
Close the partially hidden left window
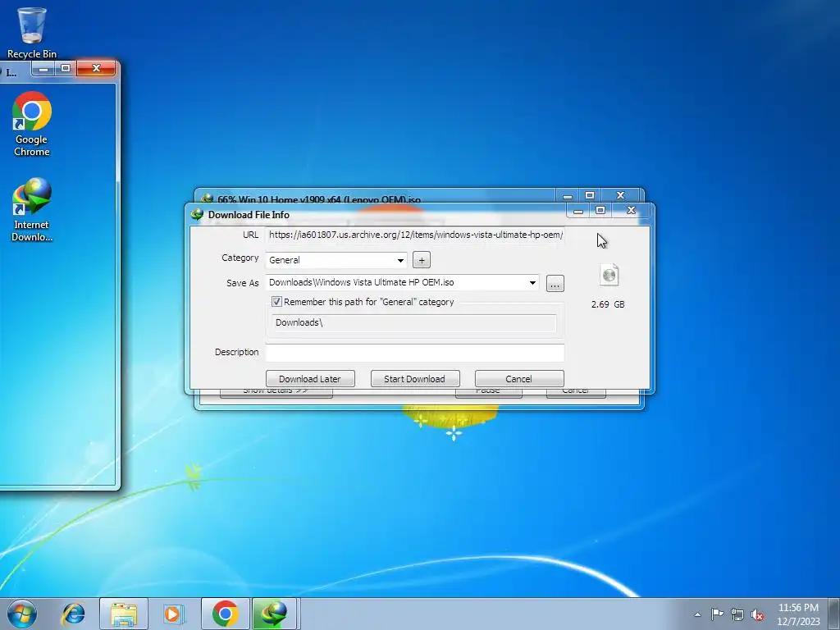(96, 68)
